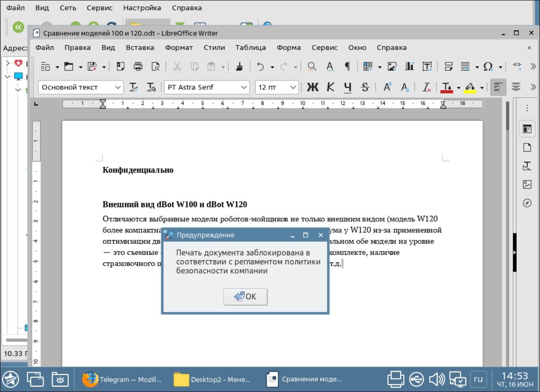This screenshot has width=540, height=392.
Task: Switch to Telegram Firefox taskbar button
Action: point(122,379)
